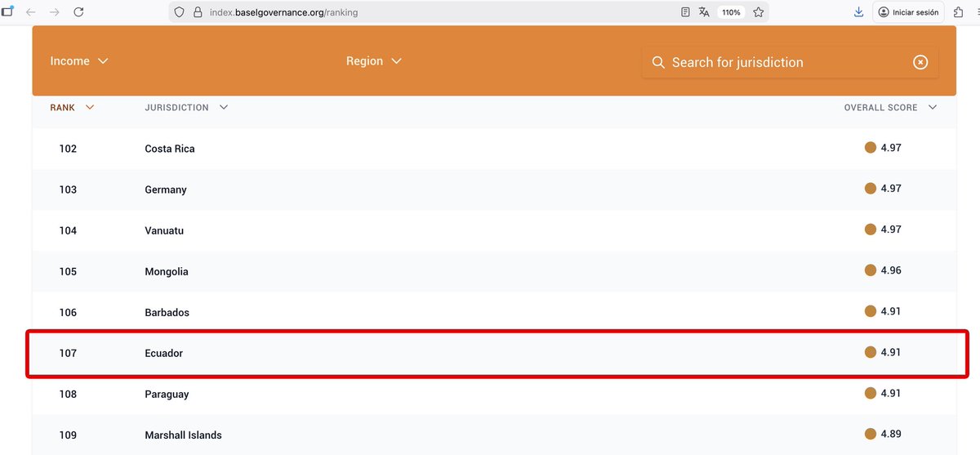Select the Ecuador row name
This screenshot has height=455, width=980.
tap(164, 353)
